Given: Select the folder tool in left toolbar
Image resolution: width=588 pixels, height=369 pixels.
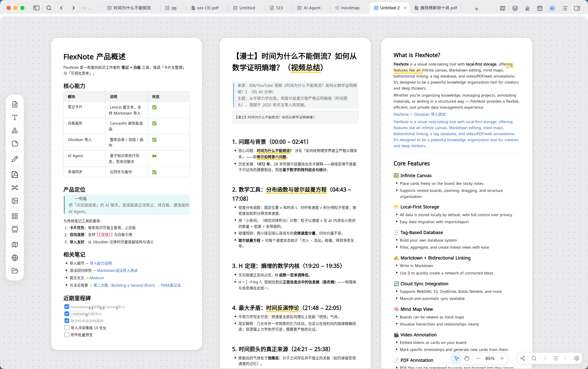Looking at the screenshot, I should (15, 271).
